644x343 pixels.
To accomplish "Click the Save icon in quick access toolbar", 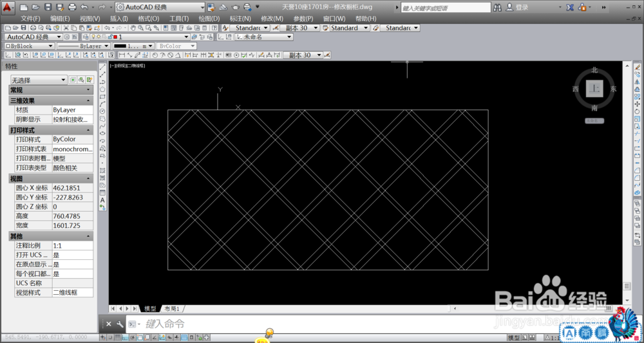I will click(48, 7).
